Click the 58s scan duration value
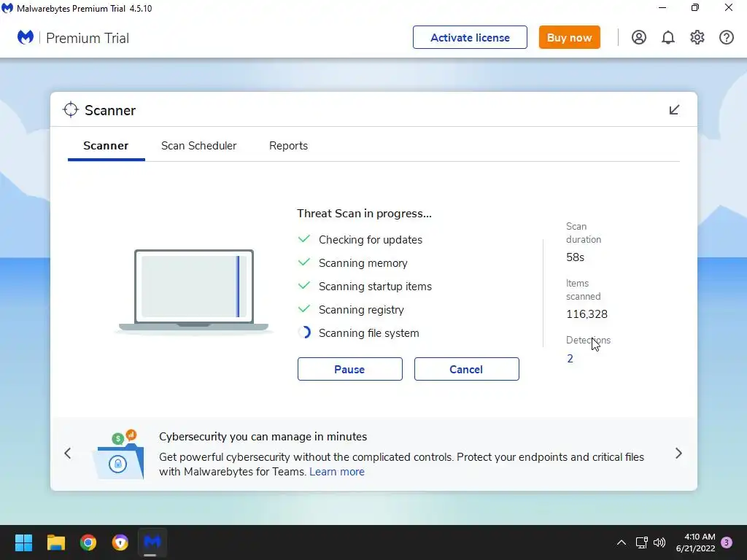The width and height of the screenshot is (747, 560). pyautogui.click(x=575, y=257)
